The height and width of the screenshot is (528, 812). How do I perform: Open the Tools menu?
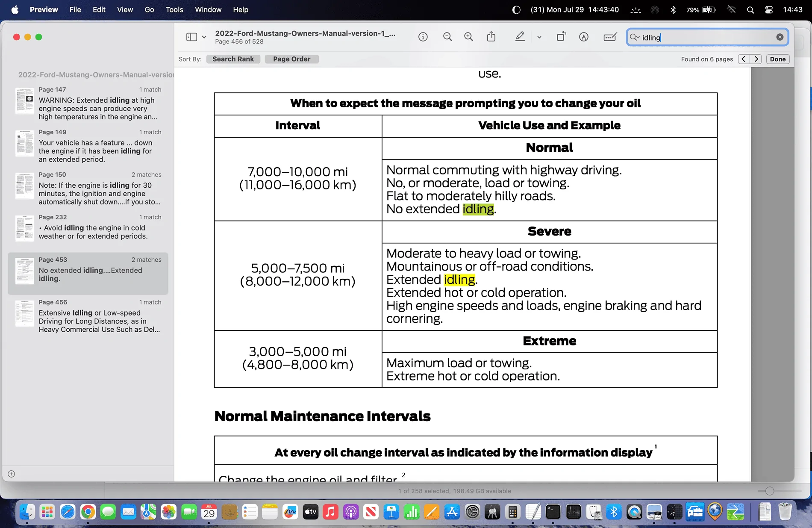[x=174, y=10]
